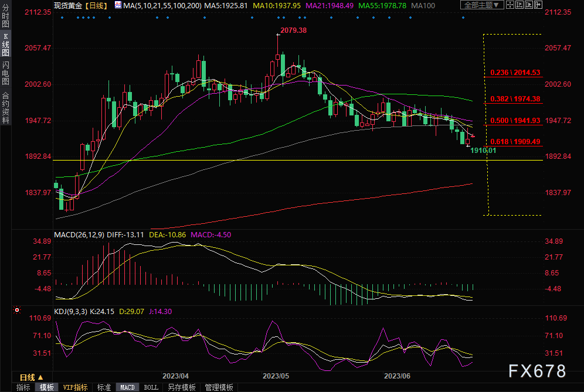Select the 合约资料 side tab
Screen dimensions: 584x392
pos(5,108)
